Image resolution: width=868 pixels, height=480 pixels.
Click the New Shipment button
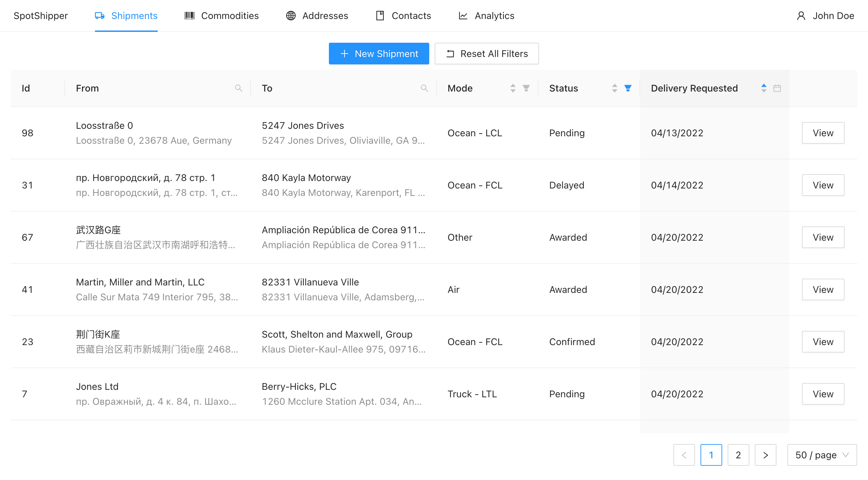coord(378,54)
